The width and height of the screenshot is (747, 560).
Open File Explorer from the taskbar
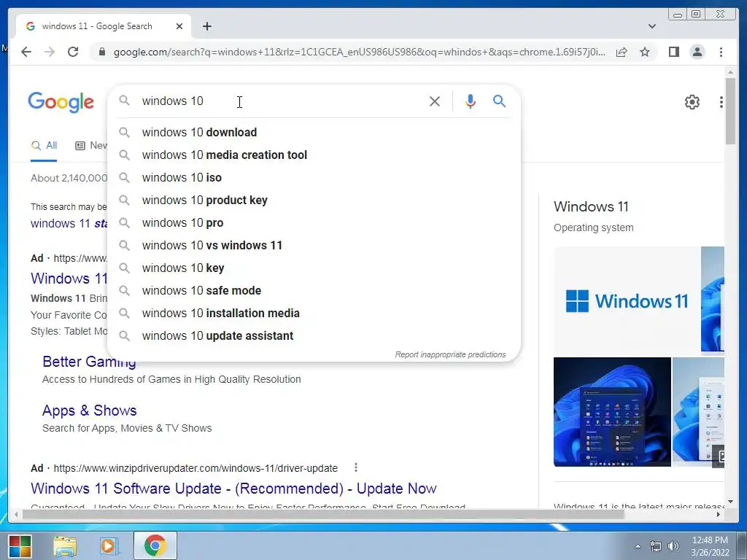coord(65,546)
